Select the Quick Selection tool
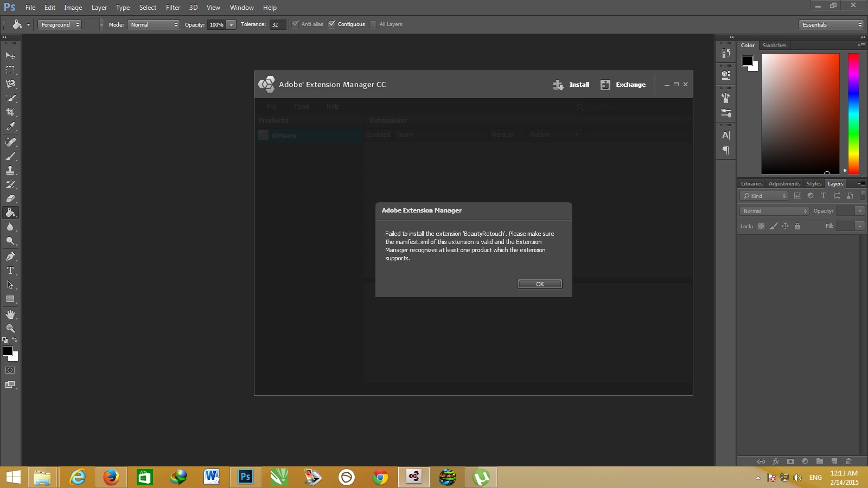Screen dimensions: 868x488 click(x=10, y=98)
